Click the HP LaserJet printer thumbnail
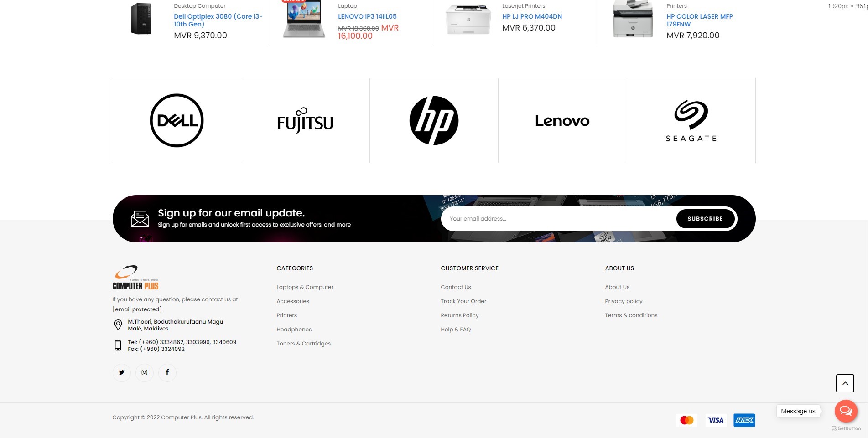Image resolution: width=868 pixels, height=438 pixels. coord(468,20)
